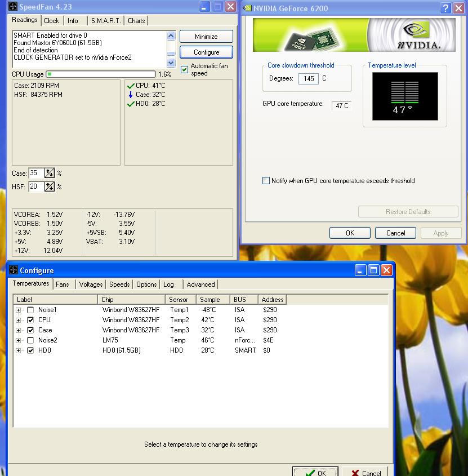Open the Info tab in SpeedFan
468x476 pixels.
point(73,21)
